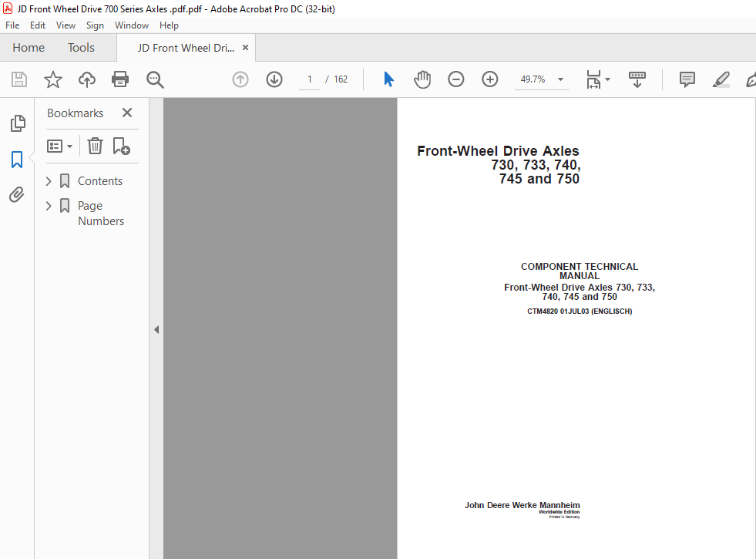The height and width of the screenshot is (559, 756).
Task: Expand the Page Numbers bookmark
Action: (x=49, y=206)
